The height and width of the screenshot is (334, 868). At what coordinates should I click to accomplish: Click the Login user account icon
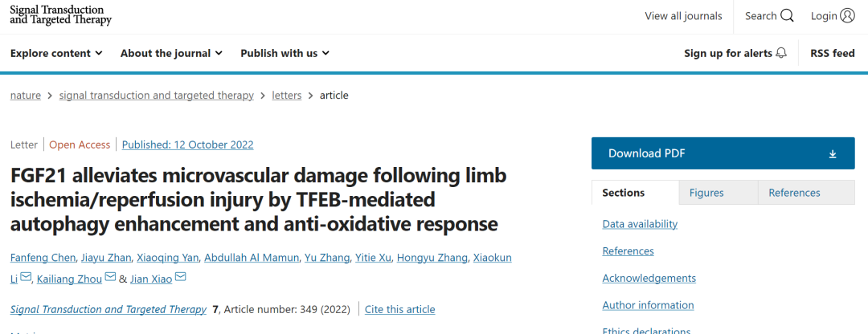click(847, 16)
